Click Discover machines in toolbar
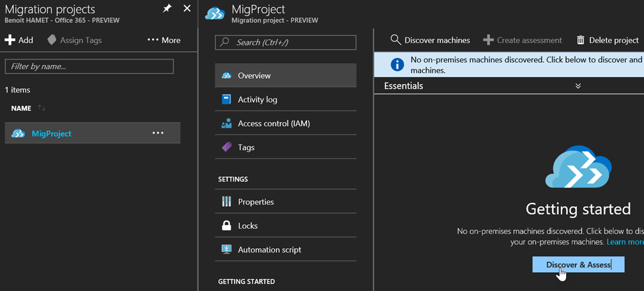 pos(430,40)
